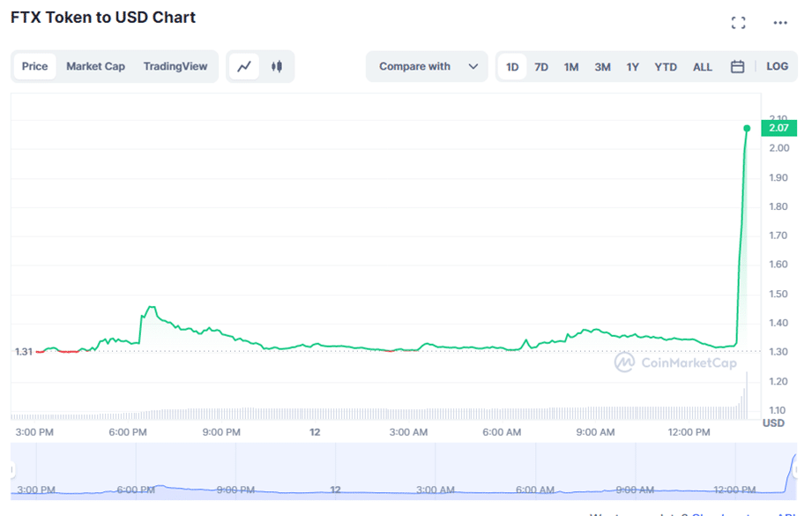Open the three-dot more options menu
This screenshot has height=516, width=812.
tap(780, 23)
